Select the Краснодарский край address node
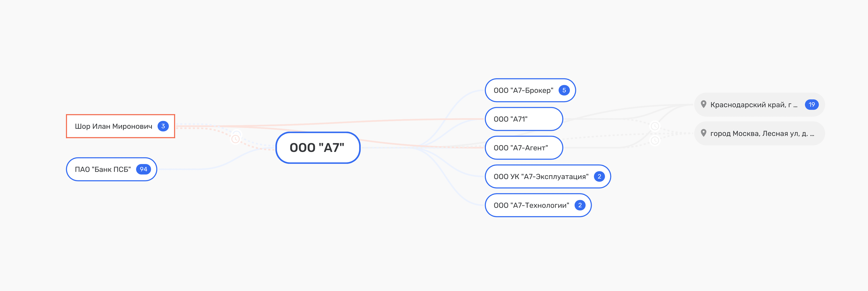The width and height of the screenshot is (868, 291). [753, 105]
